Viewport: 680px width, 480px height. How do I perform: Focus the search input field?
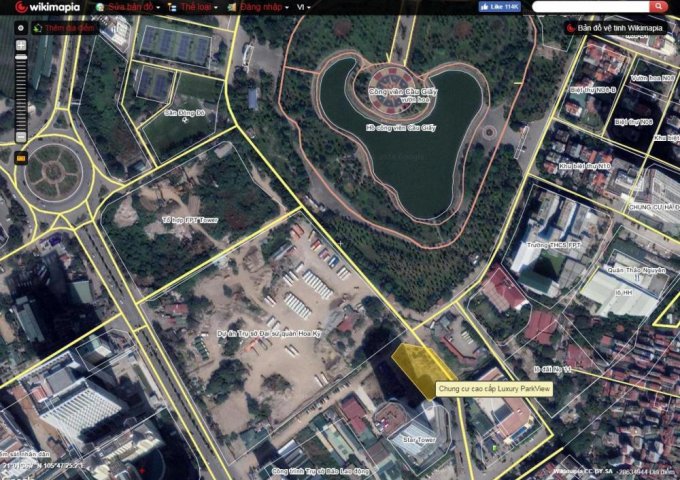pos(590,7)
